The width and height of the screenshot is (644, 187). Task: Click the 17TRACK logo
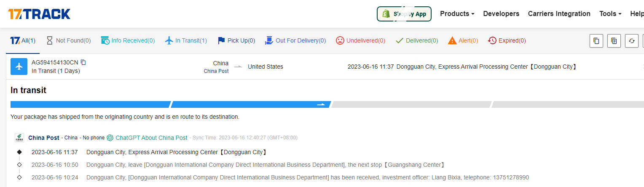39,14
